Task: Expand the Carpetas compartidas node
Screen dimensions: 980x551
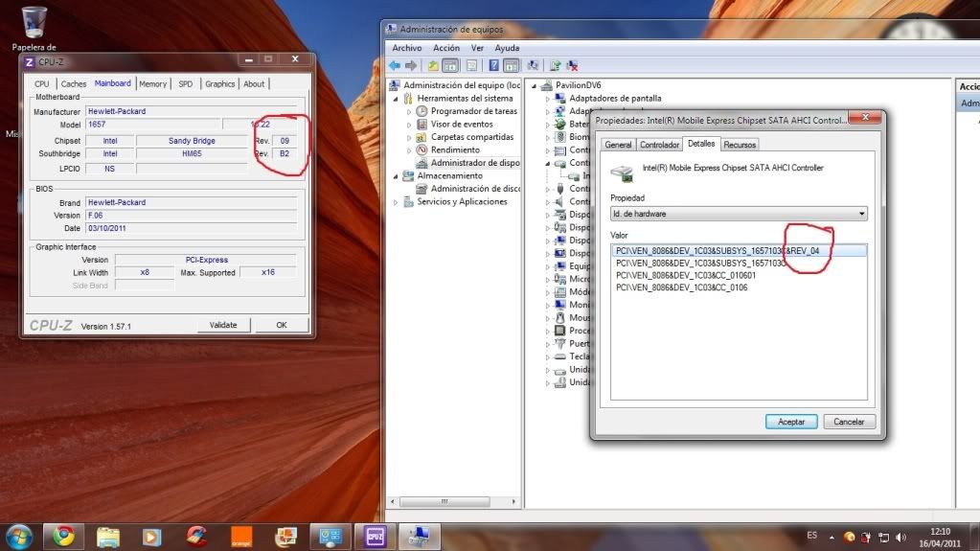Action: [x=409, y=137]
